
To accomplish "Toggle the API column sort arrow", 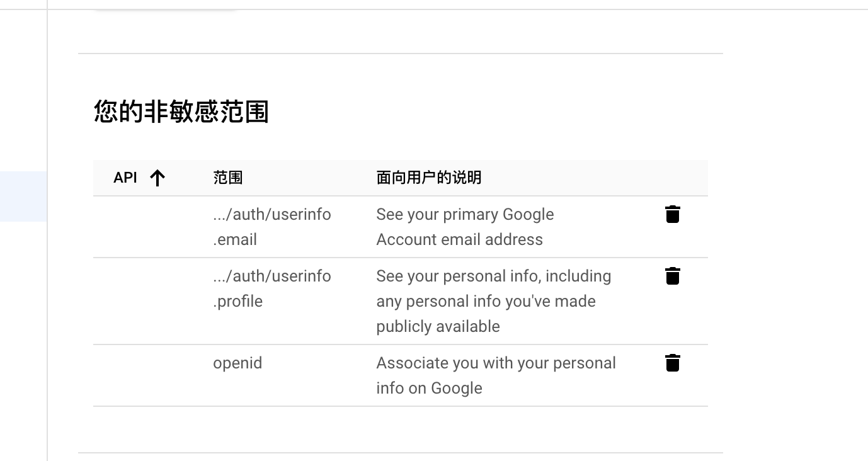I will [x=157, y=178].
